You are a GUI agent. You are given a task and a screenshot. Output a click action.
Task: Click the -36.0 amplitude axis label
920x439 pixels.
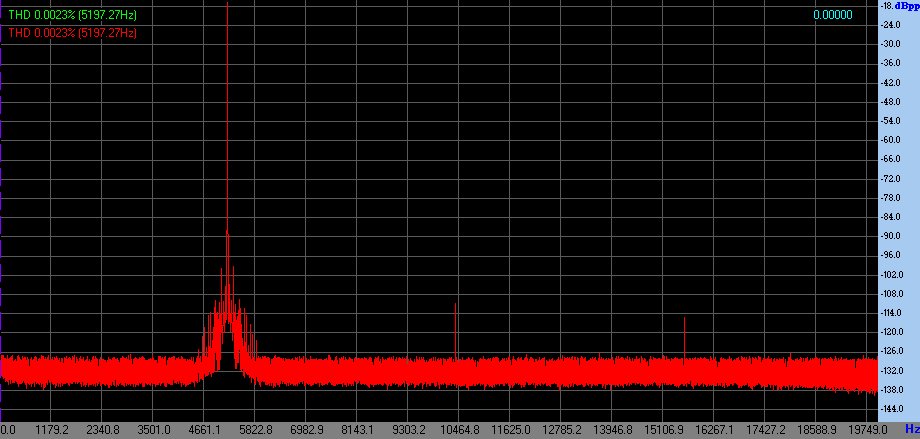click(891, 63)
